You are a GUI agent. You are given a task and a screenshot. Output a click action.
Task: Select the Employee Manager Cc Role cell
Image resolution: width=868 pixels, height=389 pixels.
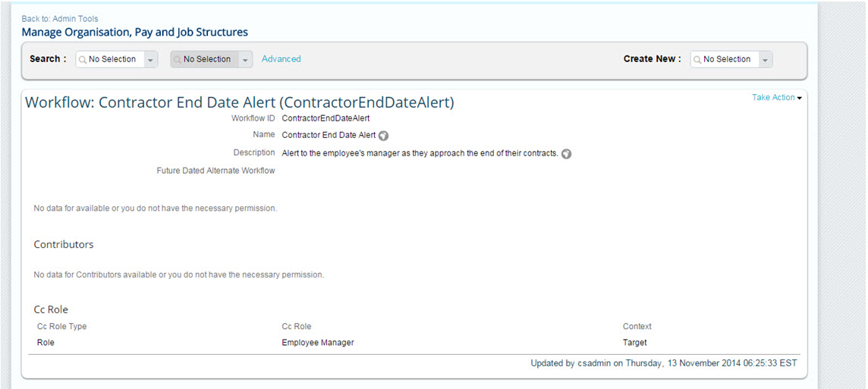point(318,343)
